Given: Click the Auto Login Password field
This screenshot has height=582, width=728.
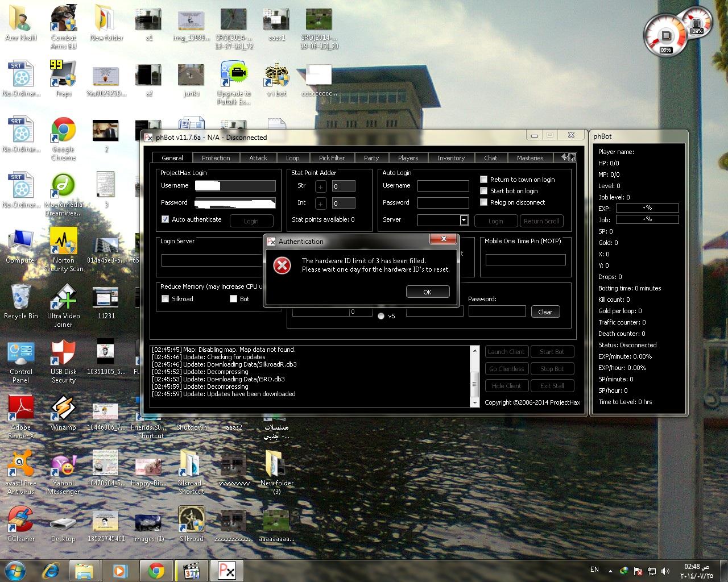Looking at the screenshot, I should point(443,203).
